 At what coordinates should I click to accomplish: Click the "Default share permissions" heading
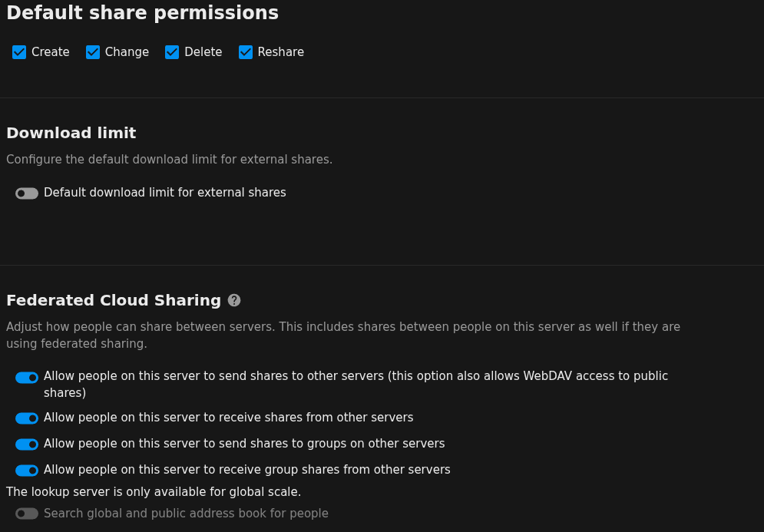coord(142,13)
